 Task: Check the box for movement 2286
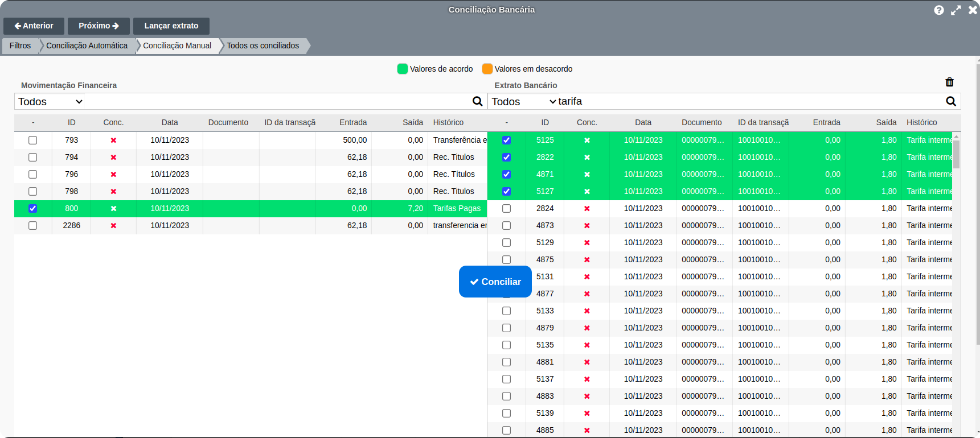[33, 225]
